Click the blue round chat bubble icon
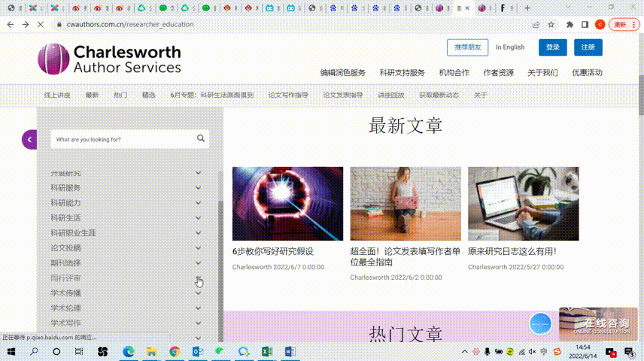The height and width of the screenshot is (361, 644). 540,323
